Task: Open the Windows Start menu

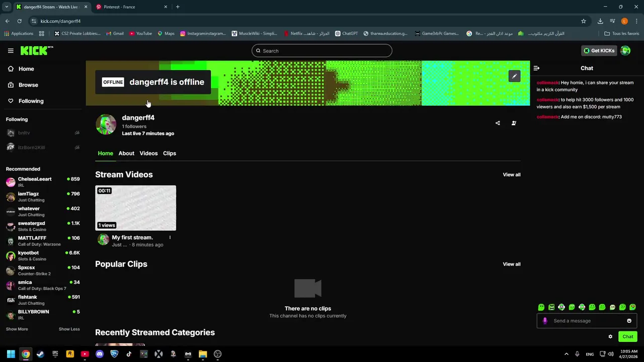Action: pos(11,354)
